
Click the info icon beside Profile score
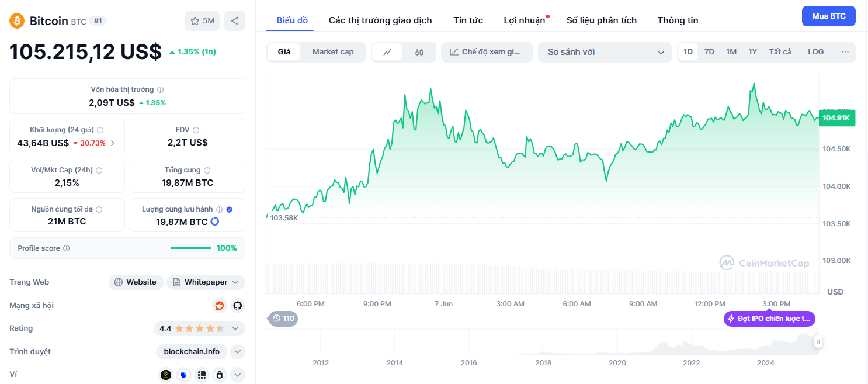tap(66, 248)
